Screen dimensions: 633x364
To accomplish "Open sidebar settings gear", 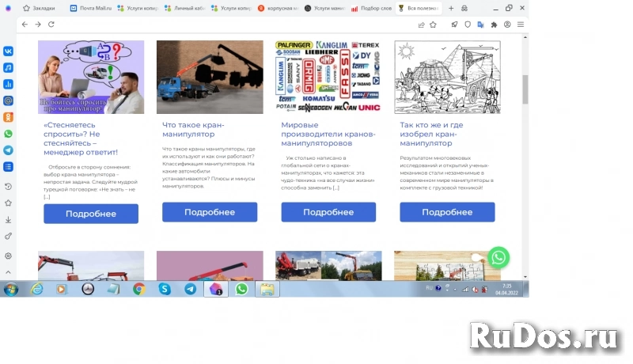I will pos(9,256).
